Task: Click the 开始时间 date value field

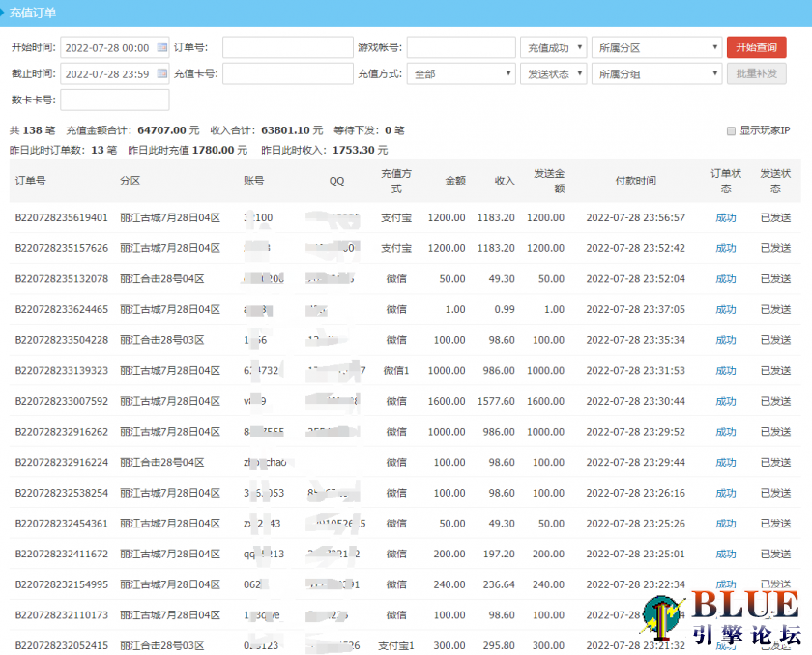Action: pyautogui.click(x=106, y=46)
